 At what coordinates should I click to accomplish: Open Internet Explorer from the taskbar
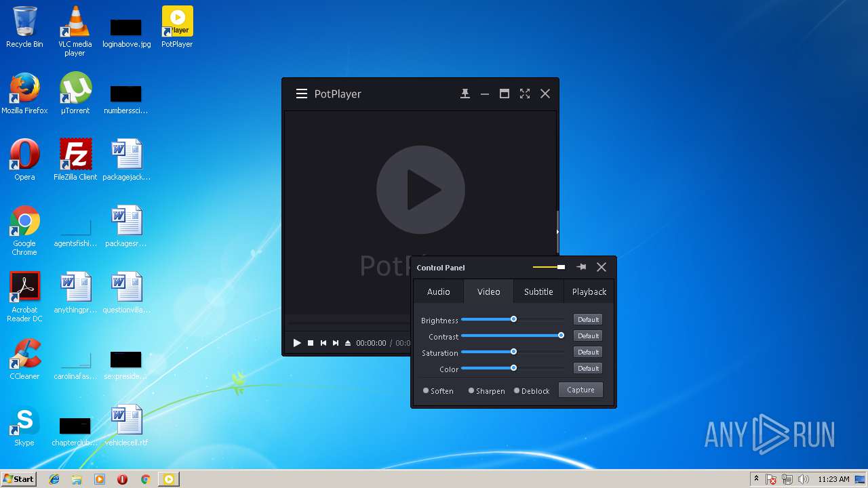[54, 479]
